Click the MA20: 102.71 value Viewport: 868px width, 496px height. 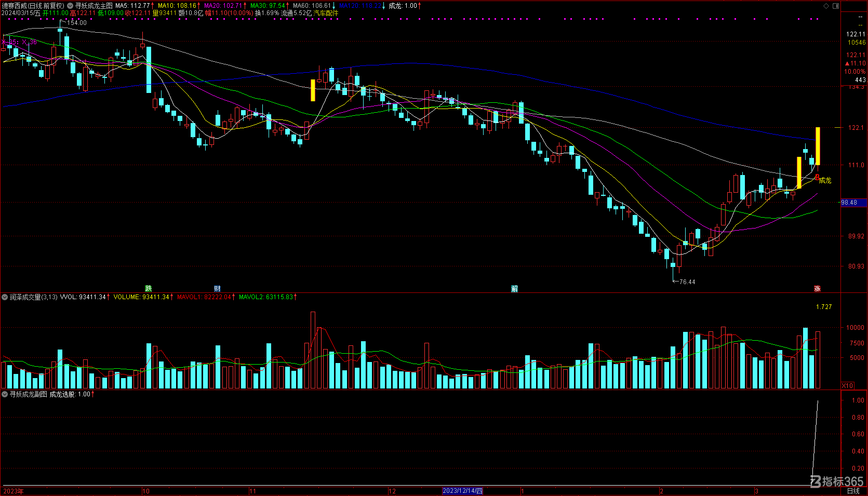click(x=223, y=6)
